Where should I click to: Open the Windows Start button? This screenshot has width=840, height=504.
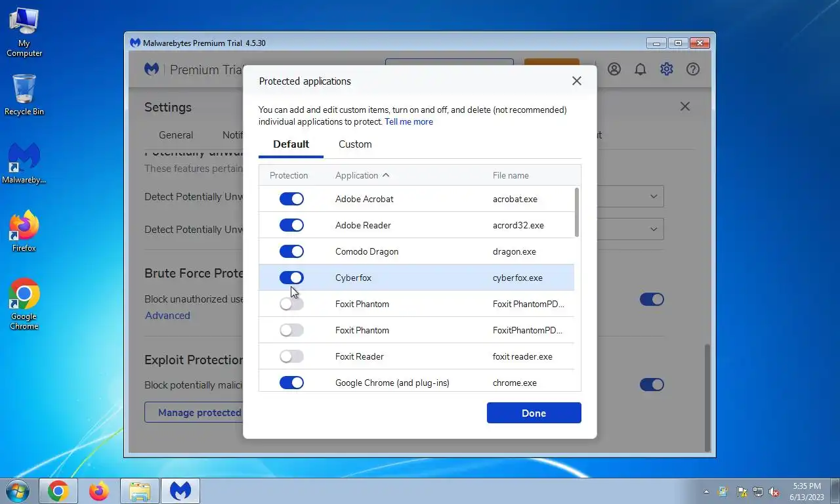point(17,491)
